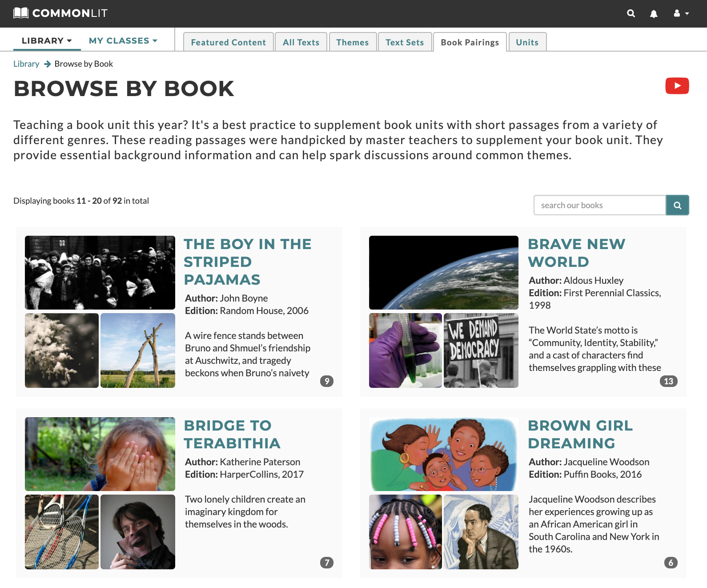Focus the search our books field
The width and height of the screenshot is (707, 588).
click(x=599, y=205)
